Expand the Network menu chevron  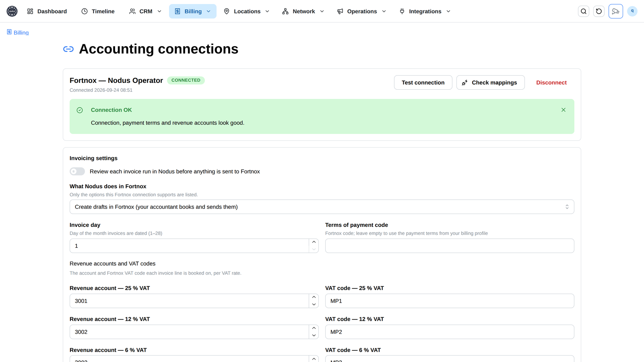coord(322,11)
